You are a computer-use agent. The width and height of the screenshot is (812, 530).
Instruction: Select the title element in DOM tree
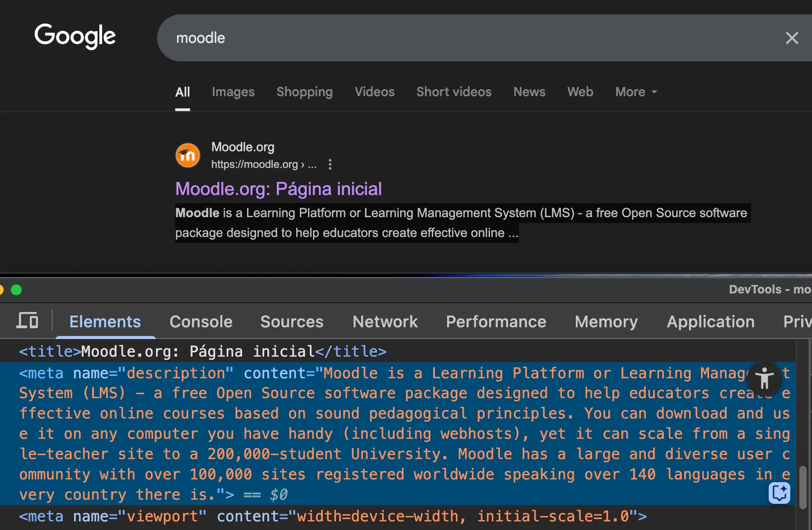(203, 351)
